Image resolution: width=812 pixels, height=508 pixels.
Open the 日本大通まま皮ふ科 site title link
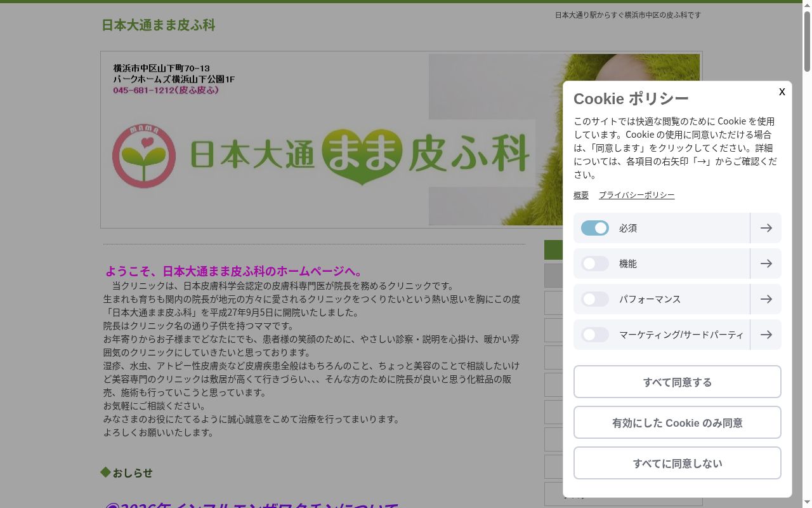point(159,25)
